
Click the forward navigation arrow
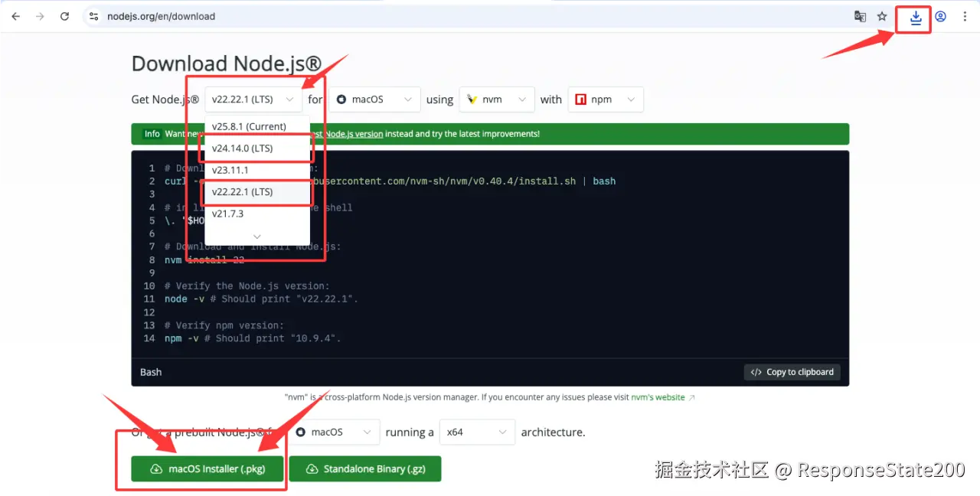click(x=40, y=16)
